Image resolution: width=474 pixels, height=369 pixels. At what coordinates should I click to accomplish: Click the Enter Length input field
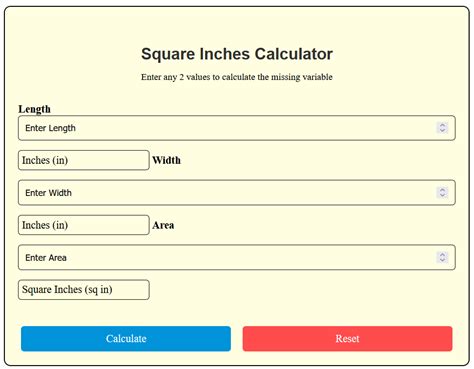(x=237, y=128)
